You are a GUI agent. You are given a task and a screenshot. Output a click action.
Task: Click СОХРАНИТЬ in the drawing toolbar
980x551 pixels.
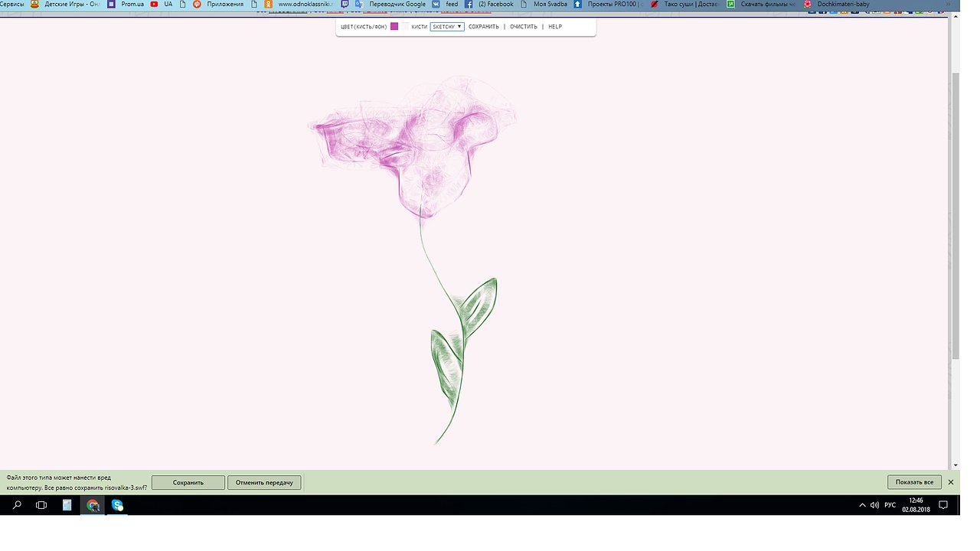pyautogui.click(x=484, y=27)
